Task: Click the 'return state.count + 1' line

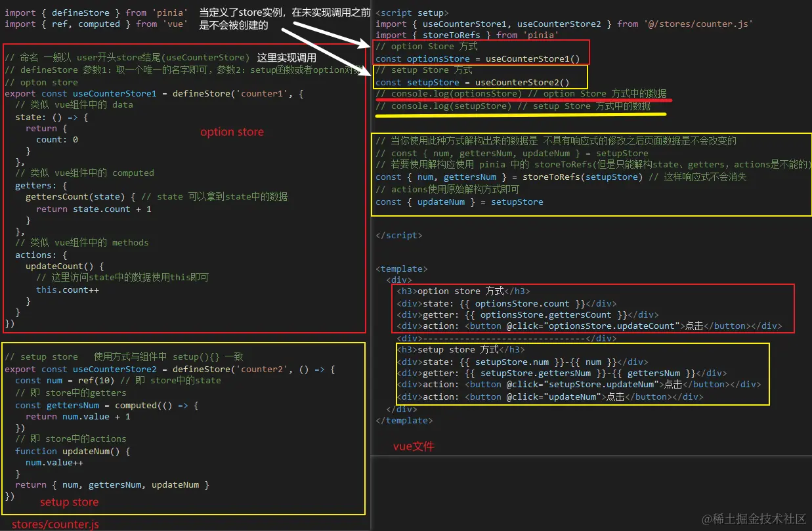Action: pos(94,209)
